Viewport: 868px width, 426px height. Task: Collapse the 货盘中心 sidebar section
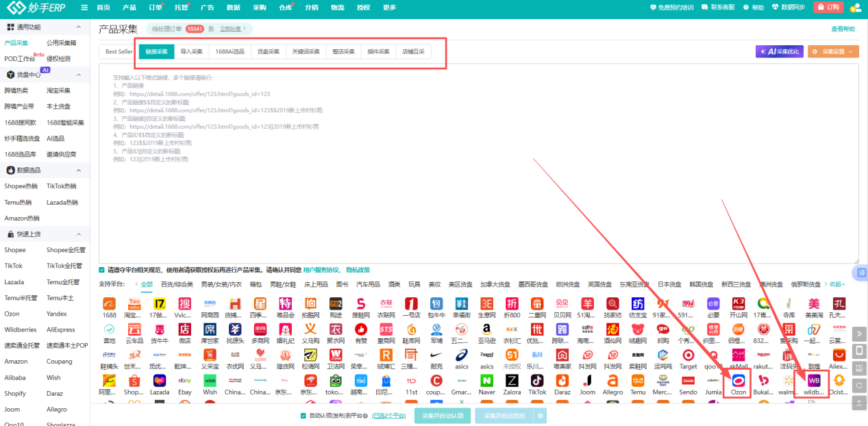(x=79, y=74)
